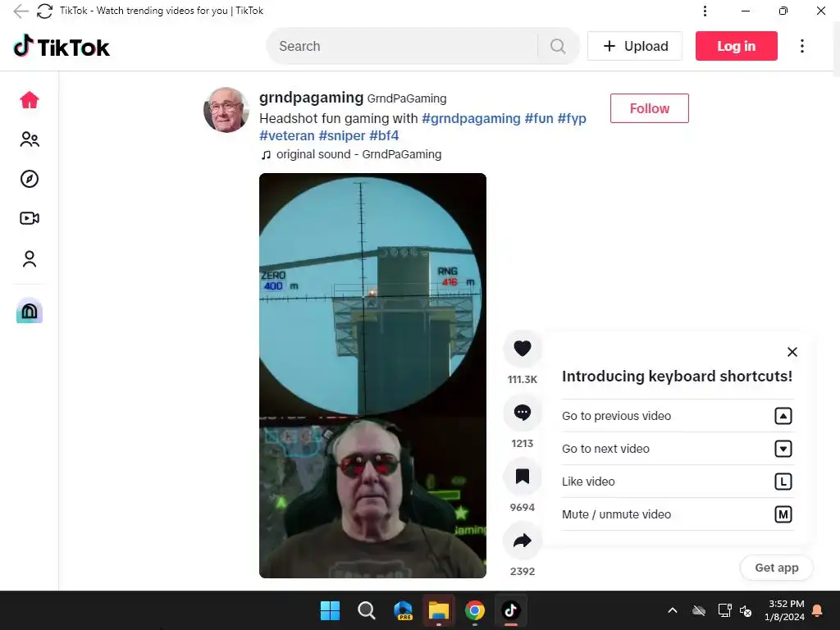The height and width of the screenshot is (630, 840).
Task: Click the TikTok taskbar icon
Action: 510,610
